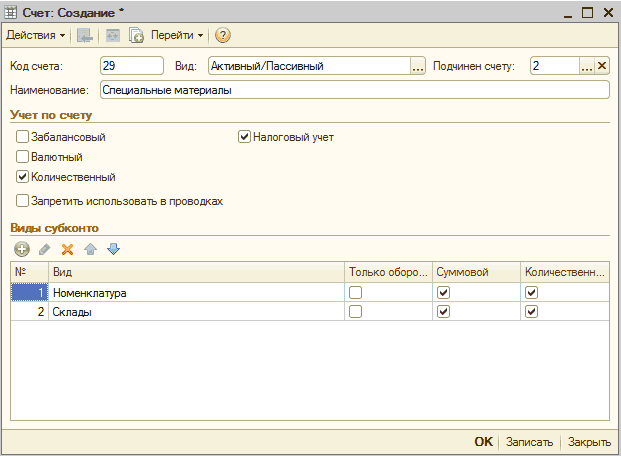Open help with the question mark icon
Viewport: 621px width, 456px height.
coord(223,35)
